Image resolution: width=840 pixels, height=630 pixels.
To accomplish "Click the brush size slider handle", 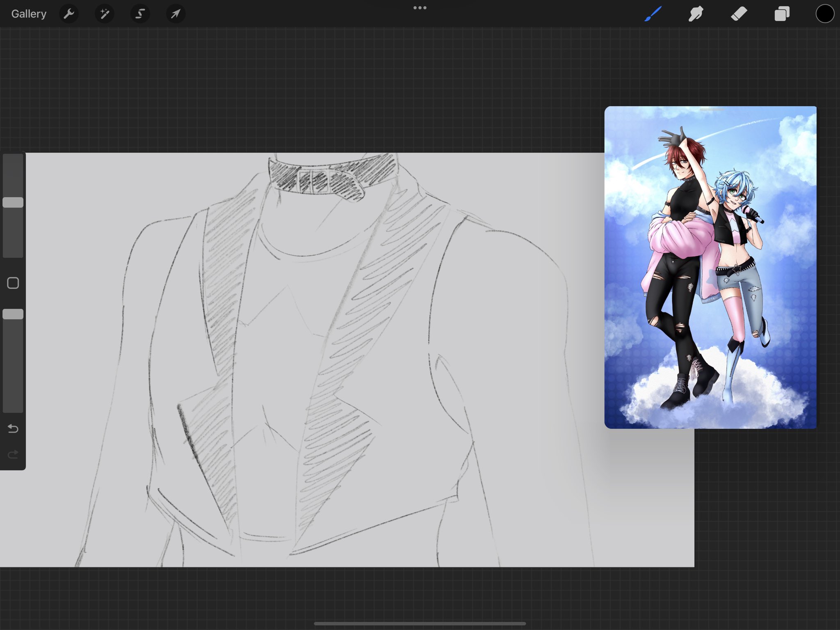I will [13, 202].
